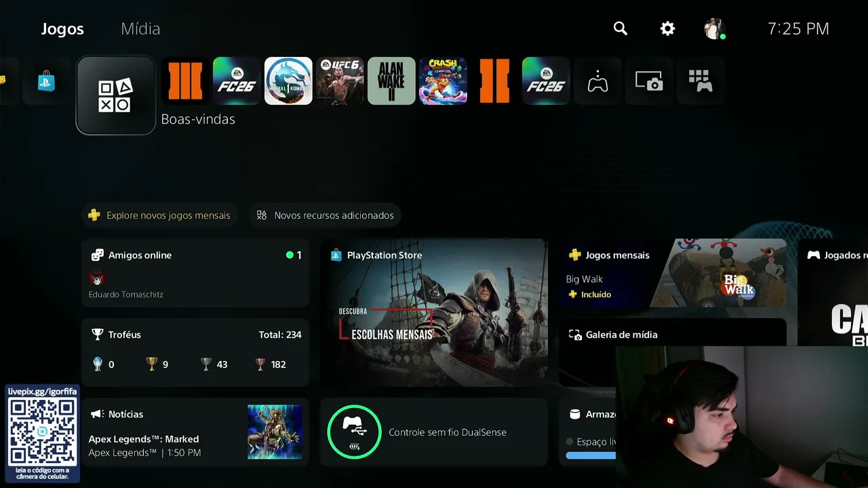Open the screen-with-camera tile in games row
Screen dimensions: 868x488
tap(649, 81)
